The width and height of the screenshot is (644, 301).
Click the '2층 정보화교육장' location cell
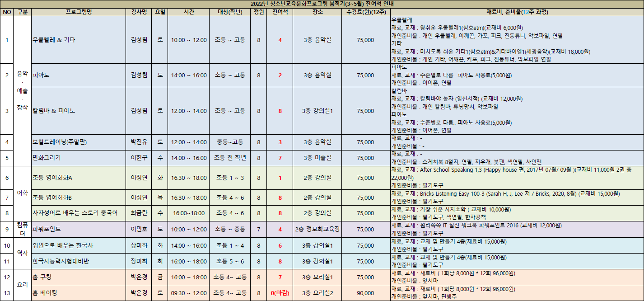[x=317, y=229]
